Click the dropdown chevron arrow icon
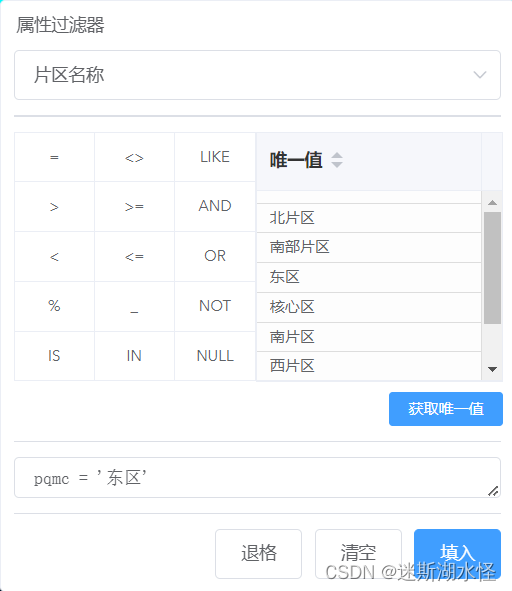This screenshot has height=591, width=512. pyautogui.click(x=480, y=75)
